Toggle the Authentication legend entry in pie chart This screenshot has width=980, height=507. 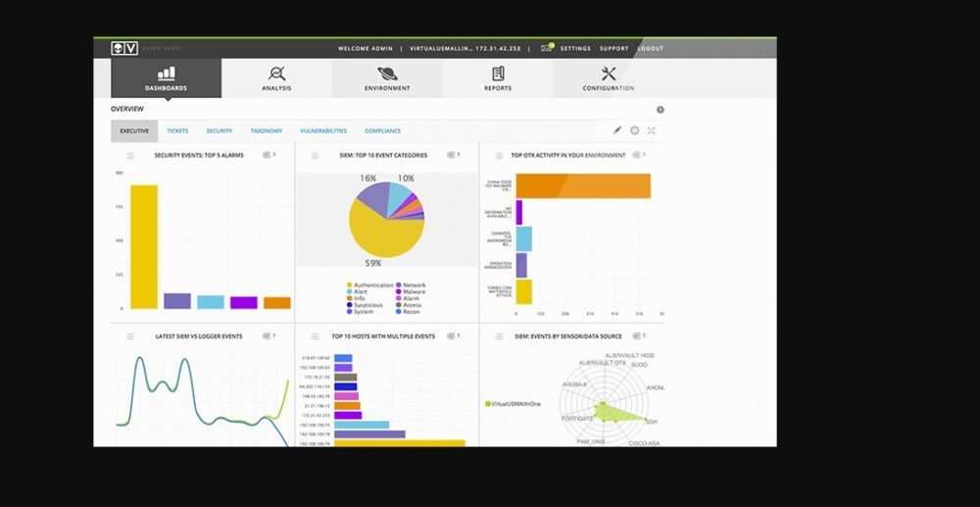372,285
